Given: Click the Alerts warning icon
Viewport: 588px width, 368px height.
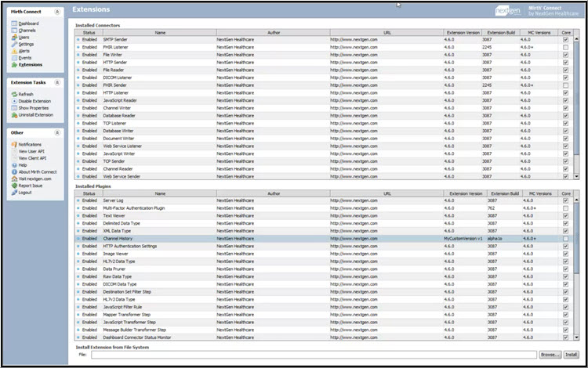Looking at the screenshot, I should click(x=14, y=51).
